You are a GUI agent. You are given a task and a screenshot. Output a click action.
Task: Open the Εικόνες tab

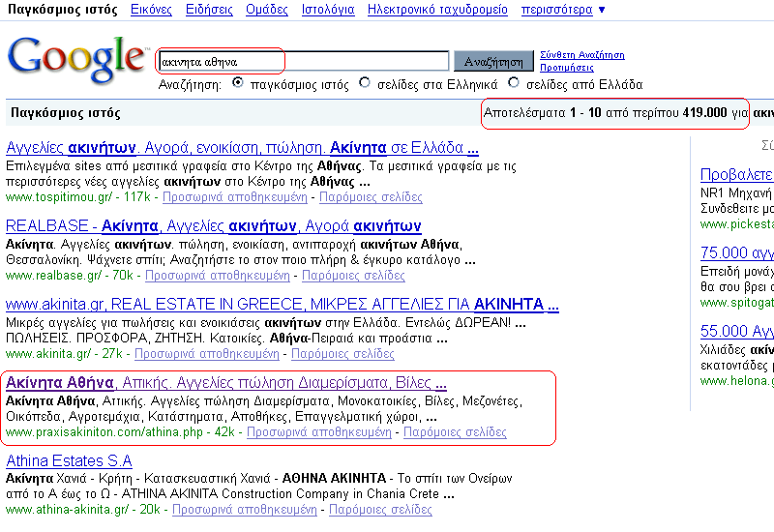click(151, 10)
